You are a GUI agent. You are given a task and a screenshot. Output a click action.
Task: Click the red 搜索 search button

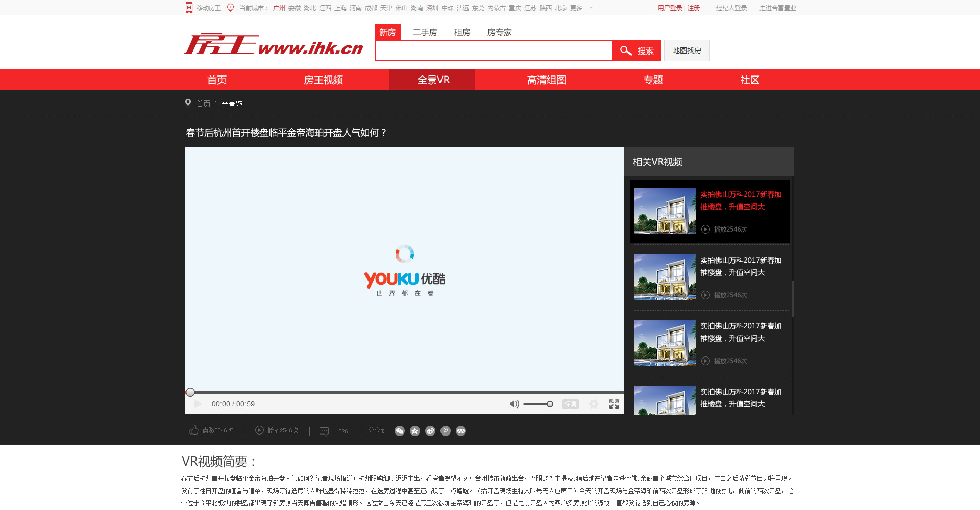tap(636, 50)
